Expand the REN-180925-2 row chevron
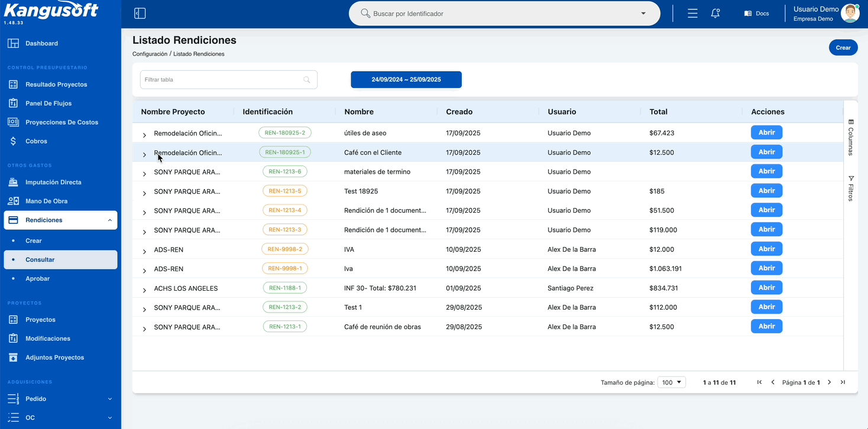This screenshot has width=868, height=429. [144, 135]
